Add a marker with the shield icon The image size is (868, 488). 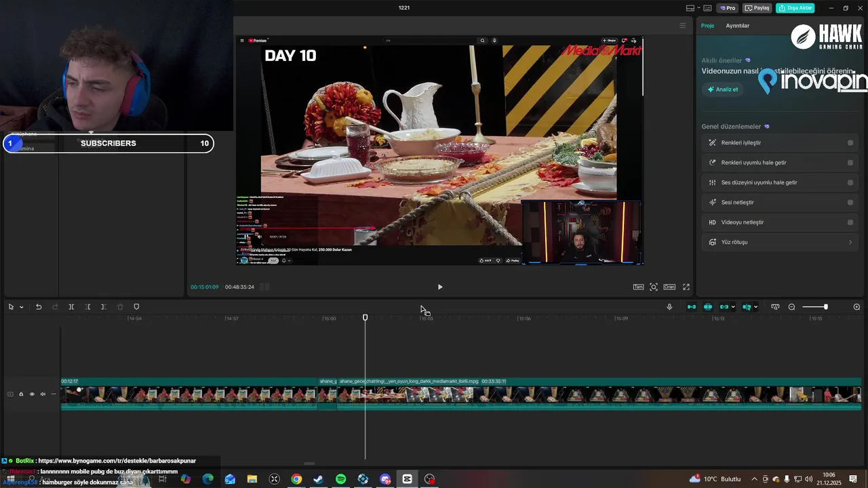(136, 307)
